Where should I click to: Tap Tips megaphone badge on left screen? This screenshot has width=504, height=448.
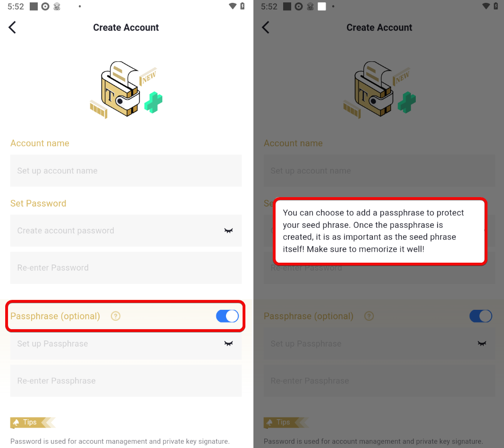(33, 423)
